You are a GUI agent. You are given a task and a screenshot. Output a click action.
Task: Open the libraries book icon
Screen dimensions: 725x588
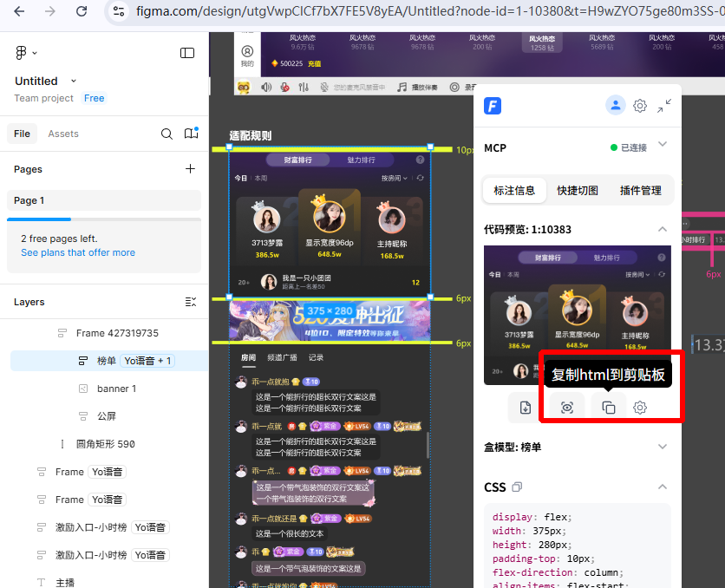tap(191, 134)
